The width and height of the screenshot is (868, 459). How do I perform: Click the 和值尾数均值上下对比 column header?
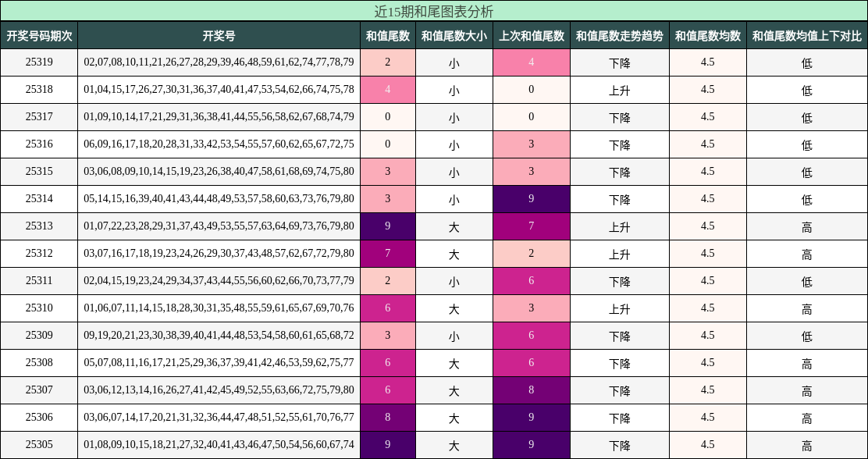pos(807,34)
